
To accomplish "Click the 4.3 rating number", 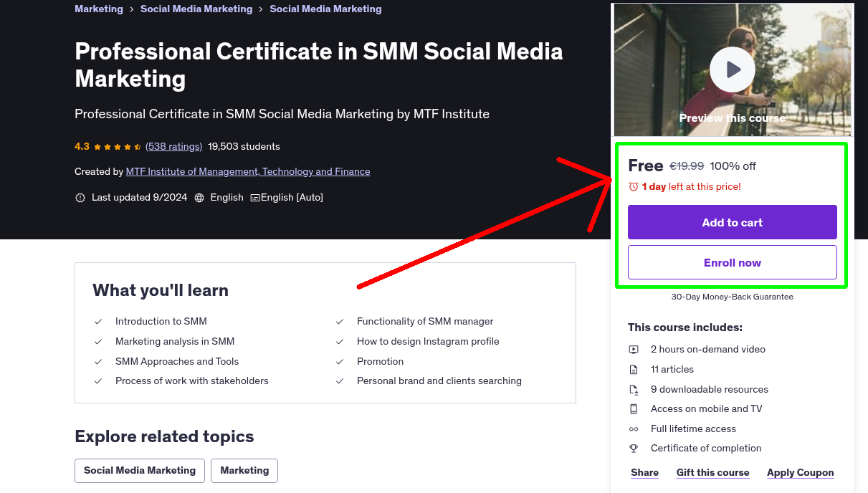I will pyautogui.click(x=82, y=146).
